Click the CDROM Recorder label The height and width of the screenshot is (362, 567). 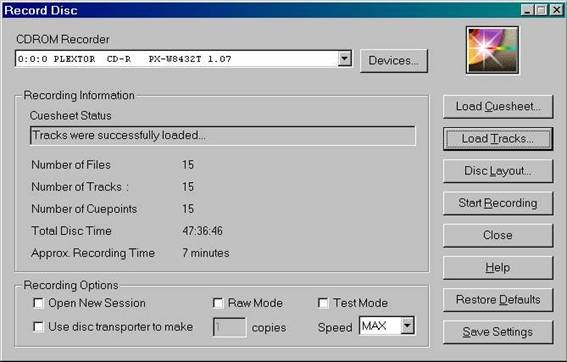tap(63, 39)
